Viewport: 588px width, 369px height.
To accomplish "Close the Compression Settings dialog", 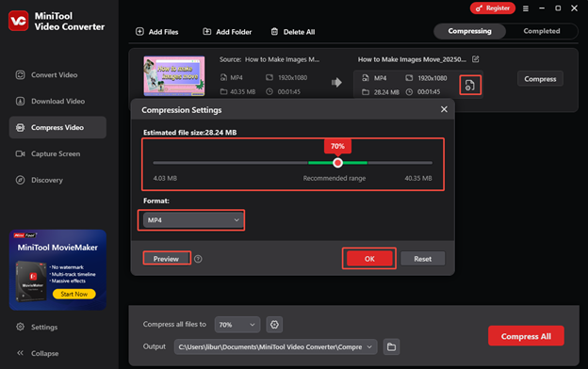I will pyautogui.click(x=444, y=109).
